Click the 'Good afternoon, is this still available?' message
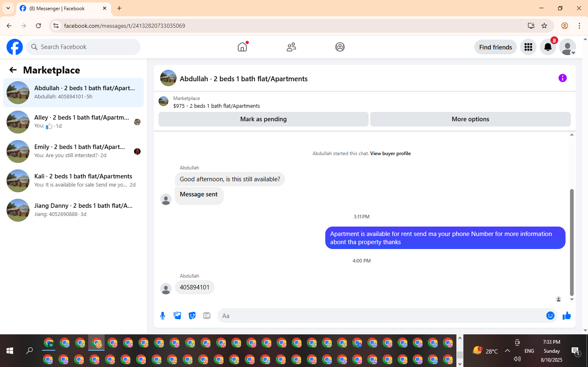 tap(230, 179)
